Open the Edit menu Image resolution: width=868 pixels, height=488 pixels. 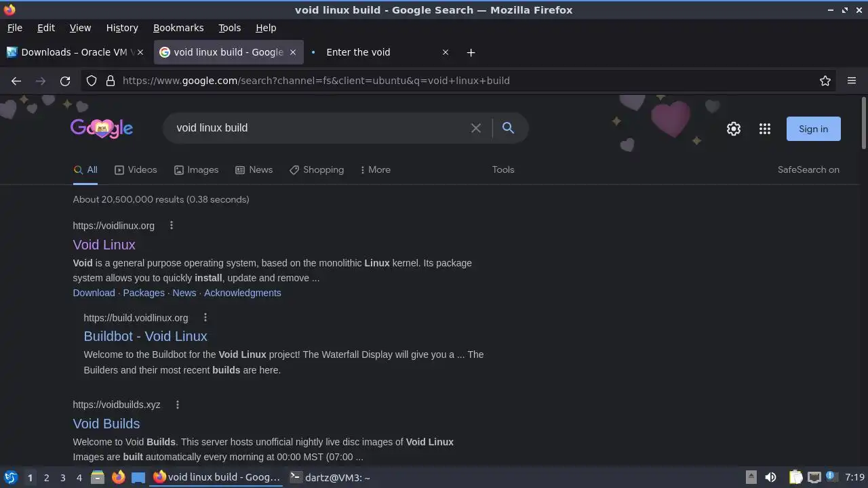point(46,28)
